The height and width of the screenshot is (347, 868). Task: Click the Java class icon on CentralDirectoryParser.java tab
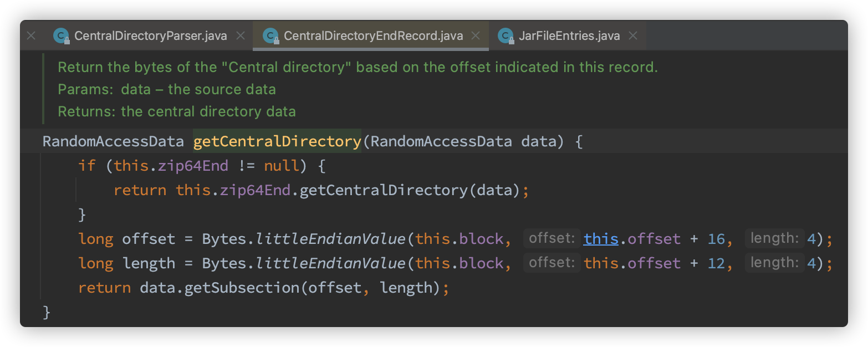pos(60,35)
